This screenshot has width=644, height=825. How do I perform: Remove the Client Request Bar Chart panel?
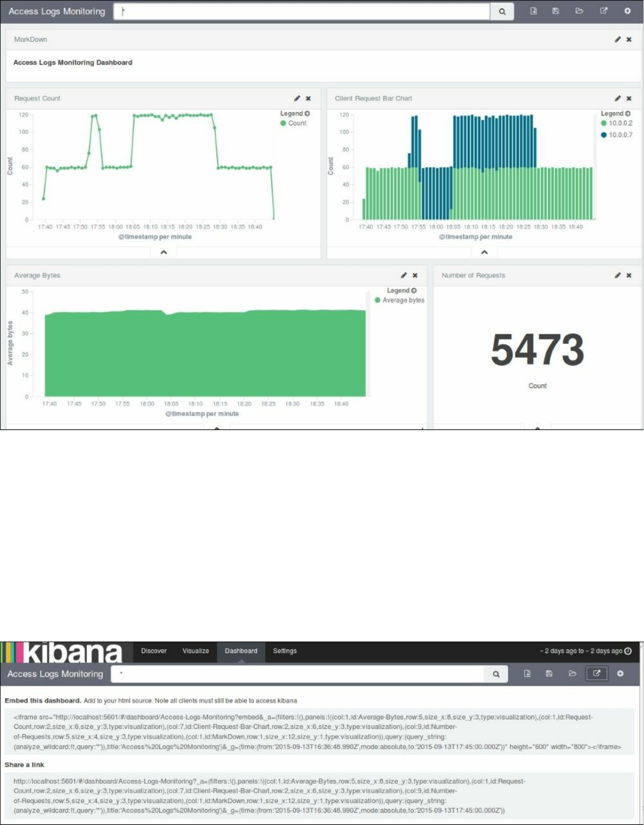tap(629, 98)
